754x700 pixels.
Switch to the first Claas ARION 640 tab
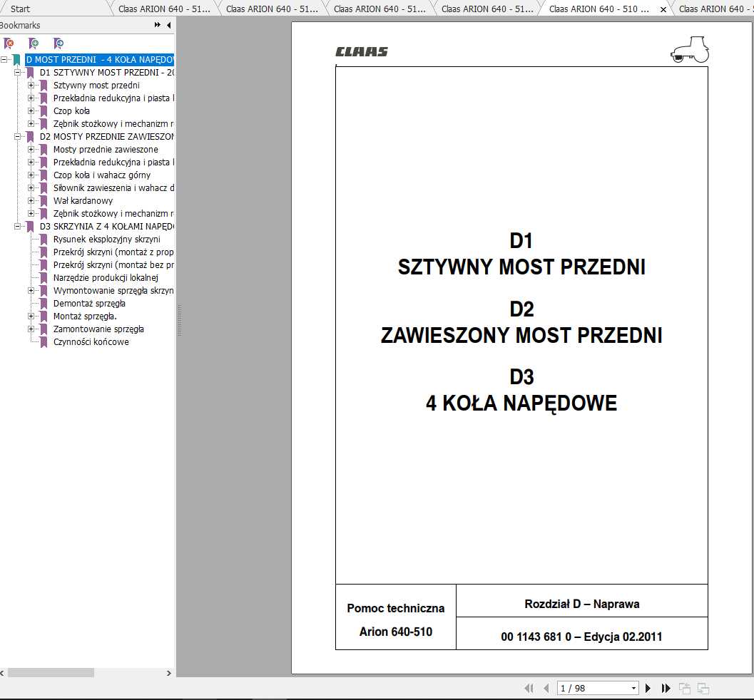(163, 9)
